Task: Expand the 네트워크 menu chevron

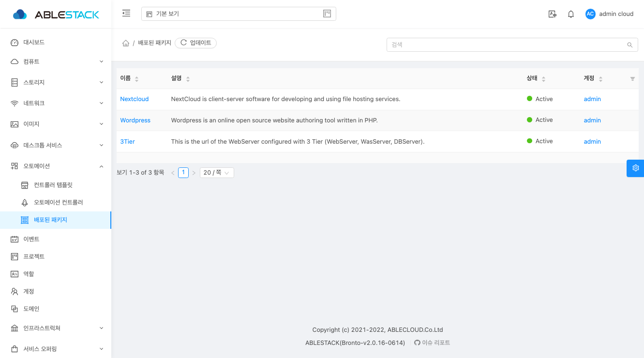Action: (x=102, y=104)
